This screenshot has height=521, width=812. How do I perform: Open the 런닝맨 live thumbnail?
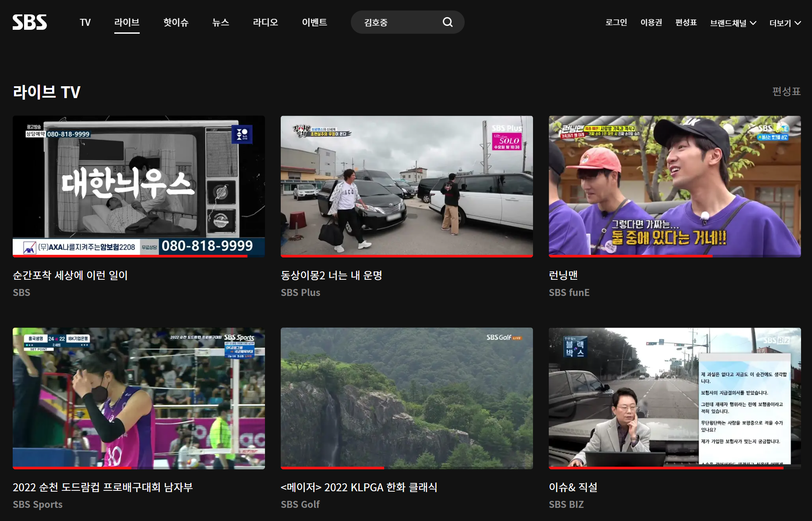click(674, 186)
